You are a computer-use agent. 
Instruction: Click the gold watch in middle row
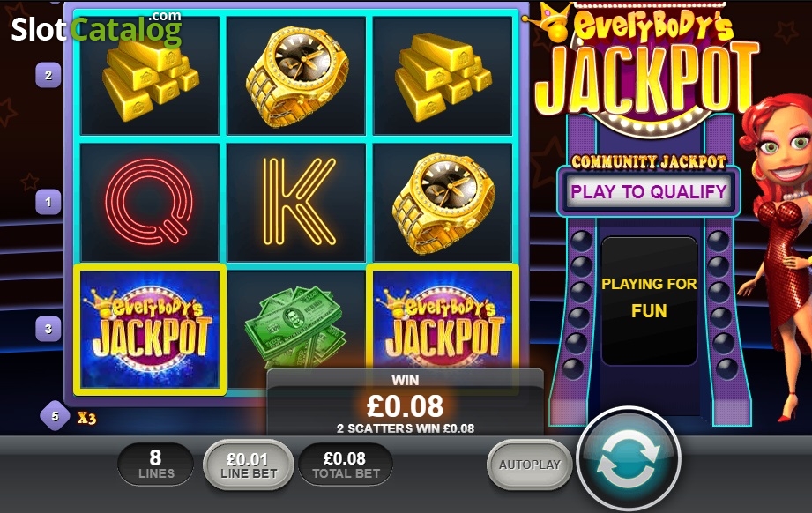[443, 204]
